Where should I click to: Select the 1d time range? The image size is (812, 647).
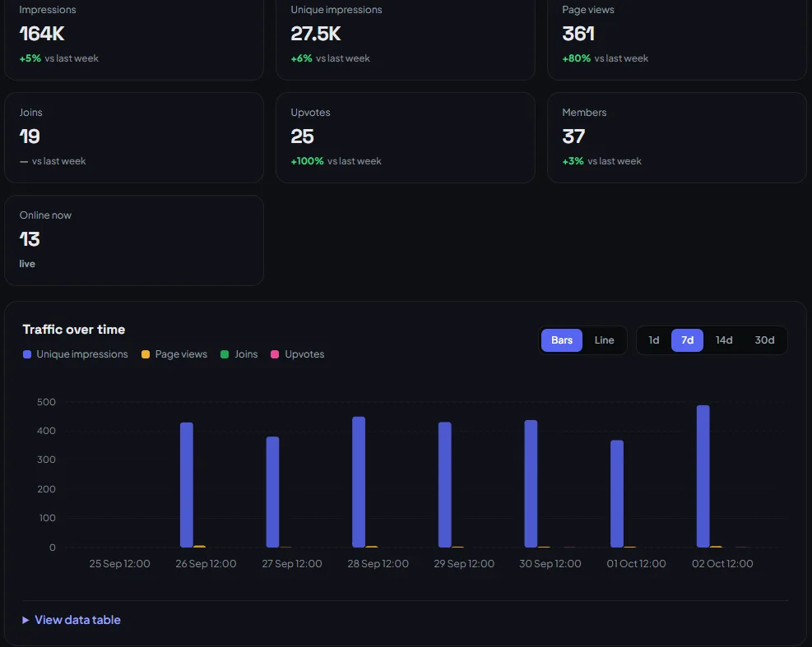(x=653, y=340)
